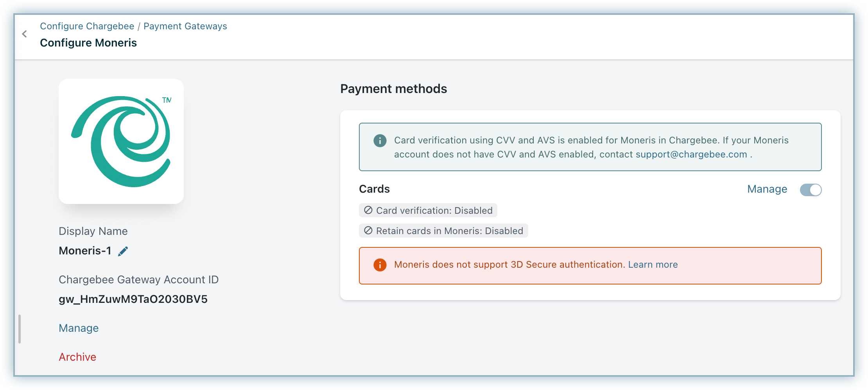868x390 pixels.
Task: Click the back arrow chevron
Action: click(x=25, y=34)
